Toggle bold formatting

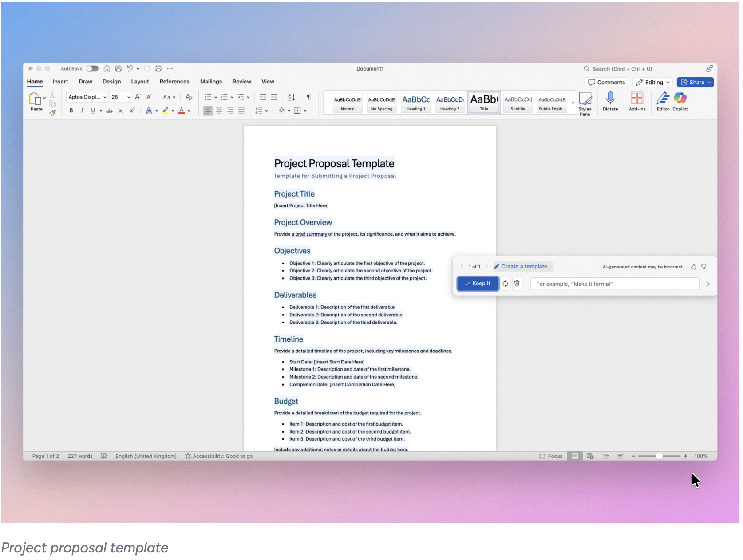pos(71,110)
